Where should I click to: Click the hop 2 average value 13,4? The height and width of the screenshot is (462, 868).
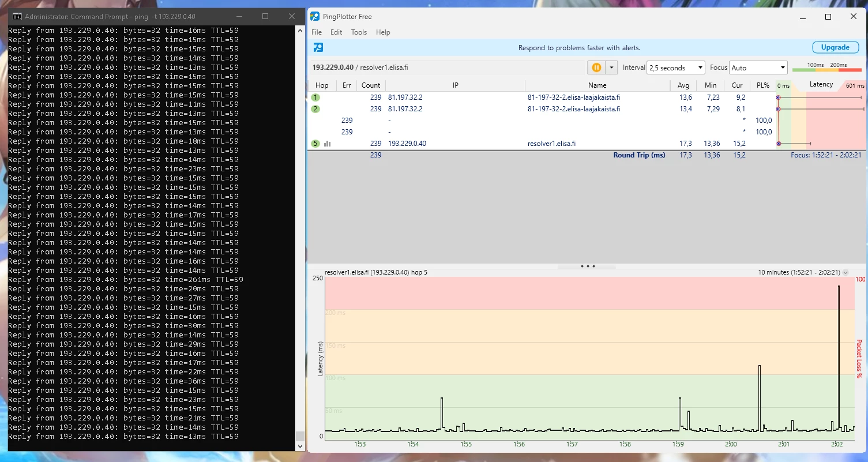(686, 109)
